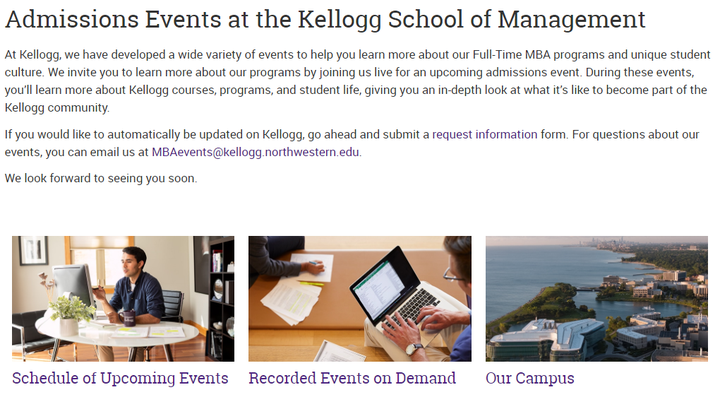Click the computer monitor in first photo

(73, 285)
